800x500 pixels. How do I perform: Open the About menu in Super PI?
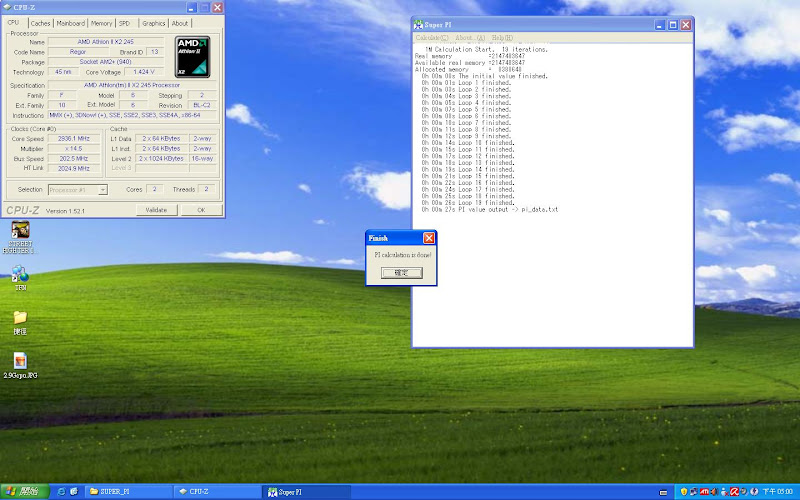(470, 38)
